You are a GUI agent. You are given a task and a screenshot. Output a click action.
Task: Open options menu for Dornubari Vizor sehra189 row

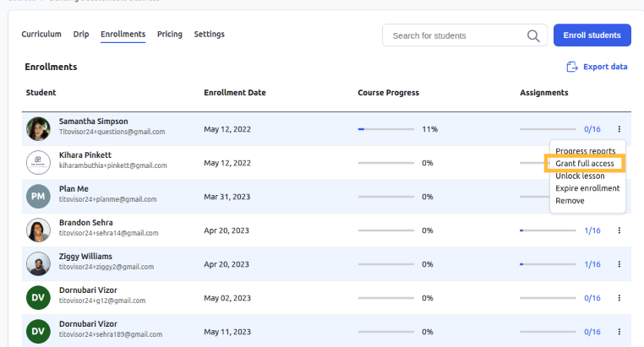619,332
